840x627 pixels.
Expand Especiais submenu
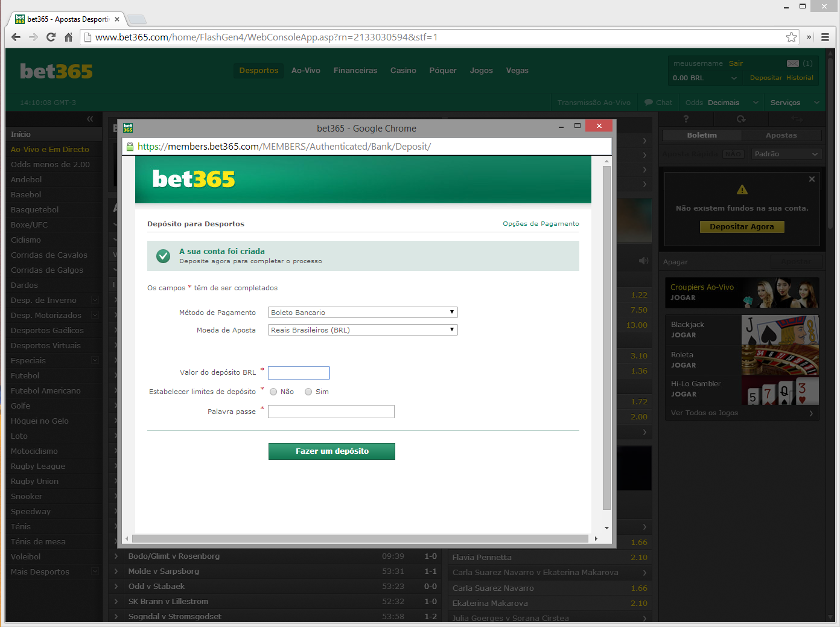tap(95, 360)
